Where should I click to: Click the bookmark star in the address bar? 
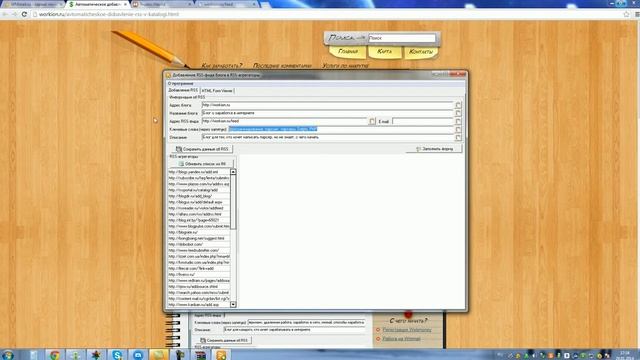pos(627,14)
